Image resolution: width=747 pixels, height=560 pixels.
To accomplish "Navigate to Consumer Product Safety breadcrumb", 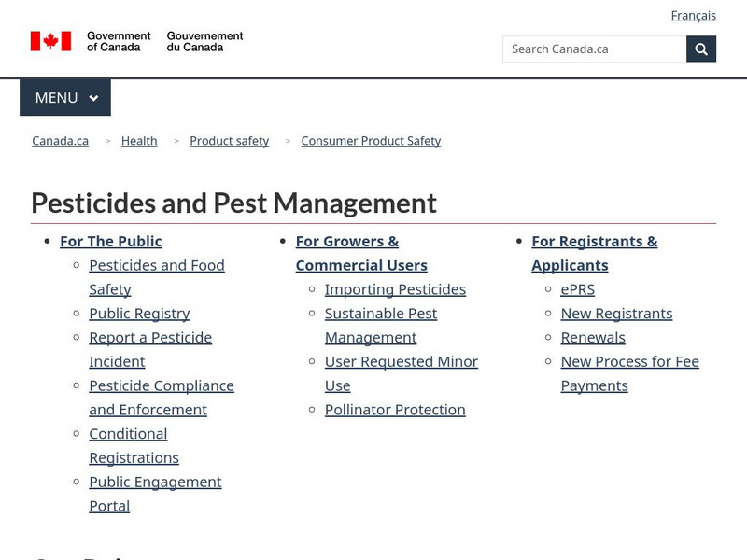I will pyautogui.click(x=371, y=141).
